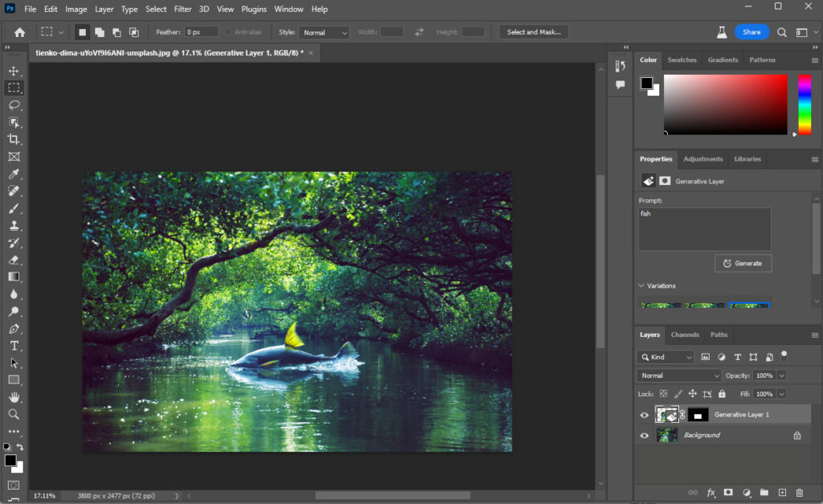Toggle visibility of Generative Layer 1
The image size is (823, 504).
click(x=644, y=414)
